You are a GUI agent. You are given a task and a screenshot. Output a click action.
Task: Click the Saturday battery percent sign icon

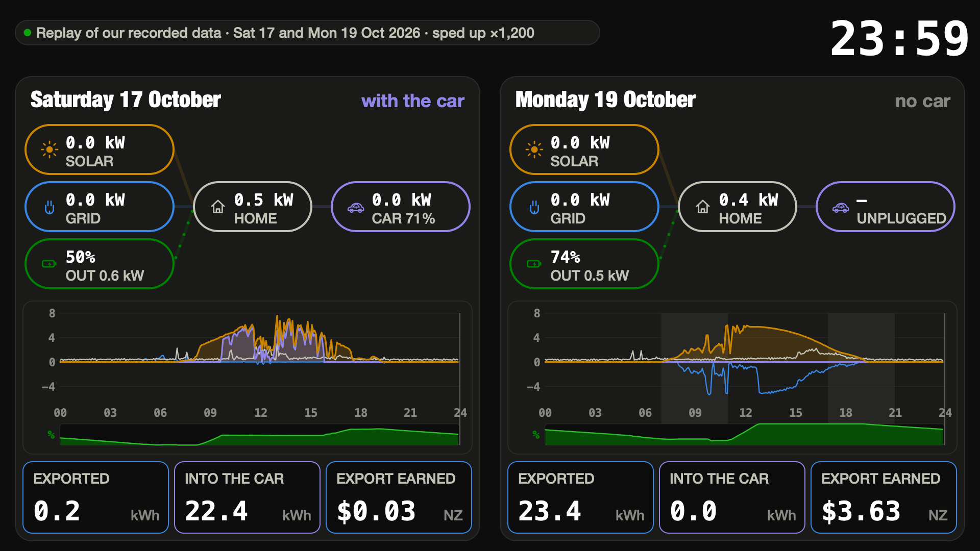[x=51, y=435]
